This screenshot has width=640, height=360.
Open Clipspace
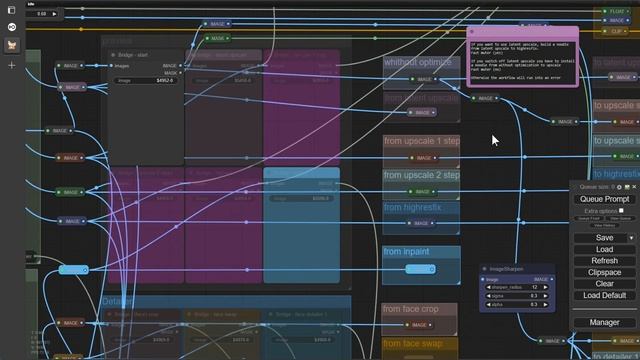(604, 272)
